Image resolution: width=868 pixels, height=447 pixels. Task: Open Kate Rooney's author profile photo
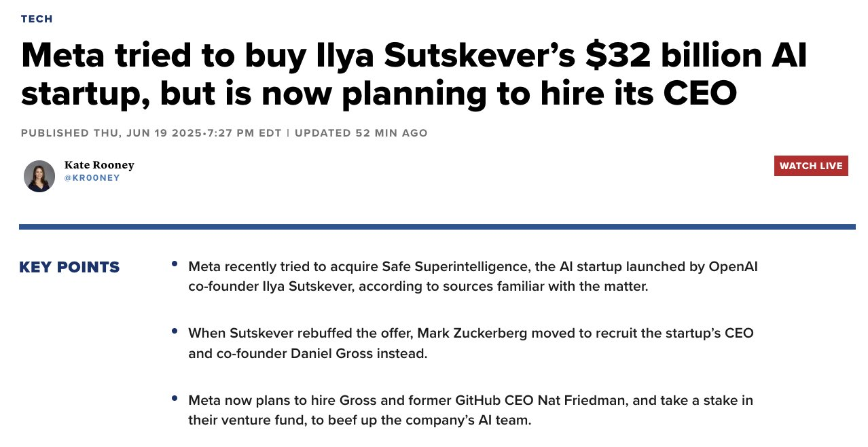tap(39, 177)
